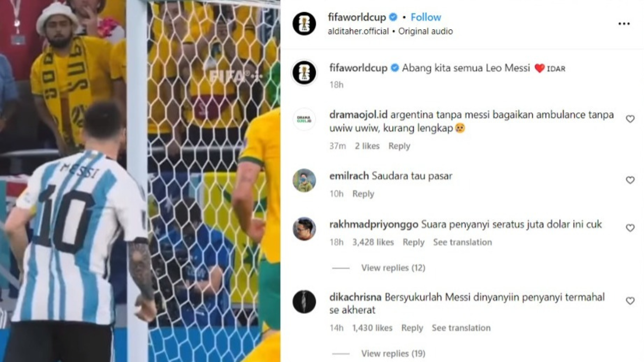644x362 pixels.
Task: See translation of rakhmadpriyonggo's comment
Action: (x=462, y=242)
